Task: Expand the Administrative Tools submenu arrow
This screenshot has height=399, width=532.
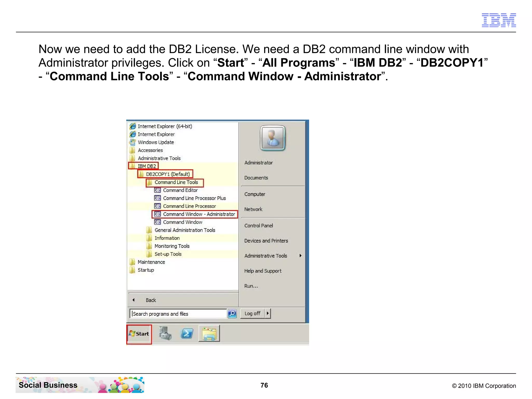Action: 301,256
